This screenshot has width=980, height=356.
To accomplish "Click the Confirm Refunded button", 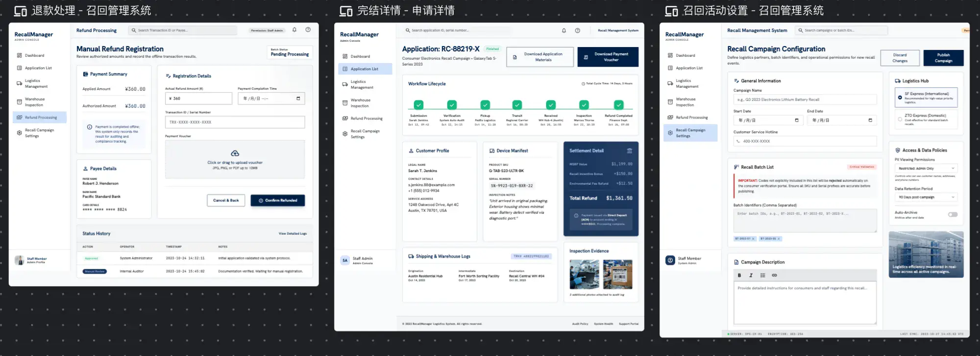I will [x=278, y=201].
